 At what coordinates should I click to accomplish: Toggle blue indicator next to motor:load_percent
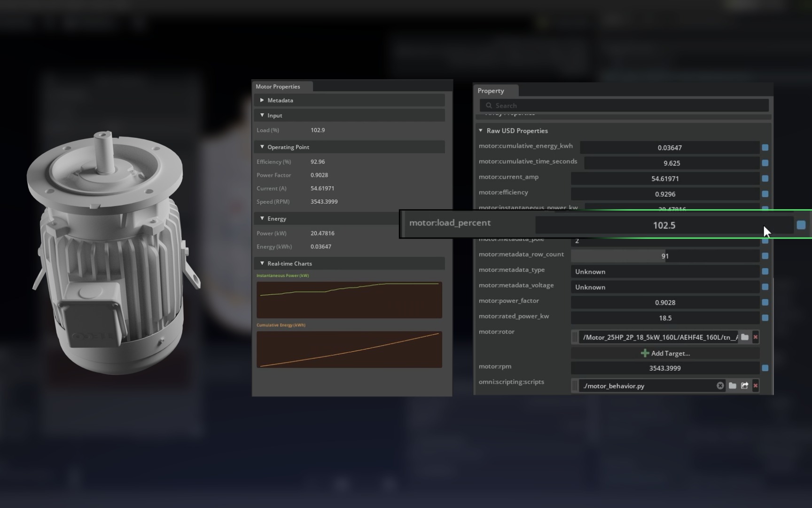801,225
